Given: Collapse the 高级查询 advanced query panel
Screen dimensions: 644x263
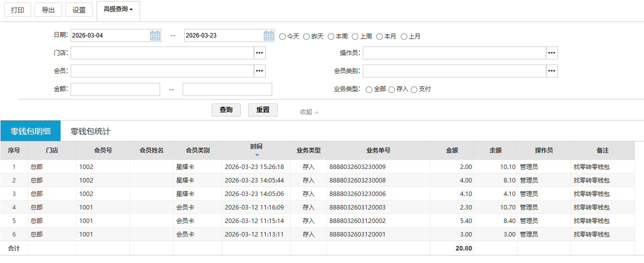Looking at the screenshot, I should (118, 9).
